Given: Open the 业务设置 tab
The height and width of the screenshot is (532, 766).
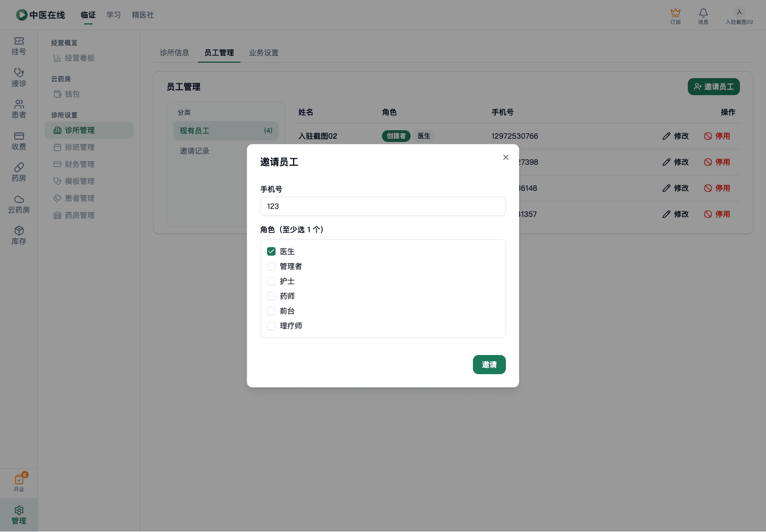Looking at the screenshot, I should [x=264, y=53].
